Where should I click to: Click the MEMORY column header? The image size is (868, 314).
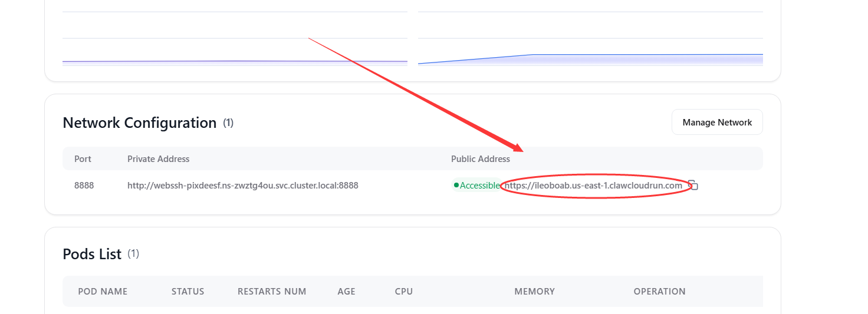point(534,292)
